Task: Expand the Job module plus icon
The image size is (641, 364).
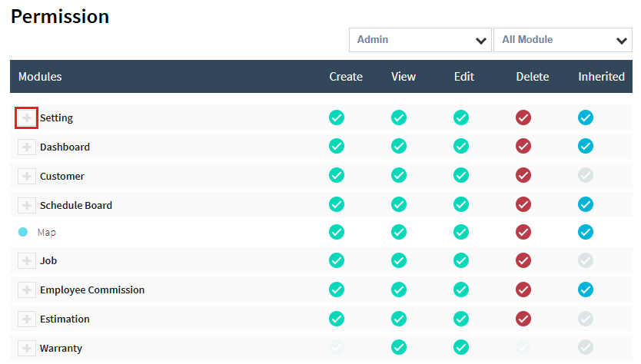Action: (27, 261)
